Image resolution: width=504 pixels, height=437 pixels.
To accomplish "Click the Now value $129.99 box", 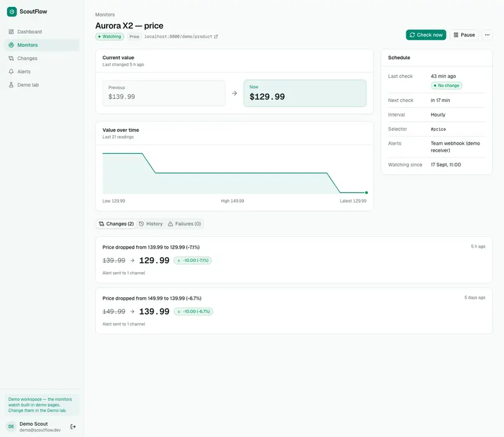I will [x=305, y=93].
